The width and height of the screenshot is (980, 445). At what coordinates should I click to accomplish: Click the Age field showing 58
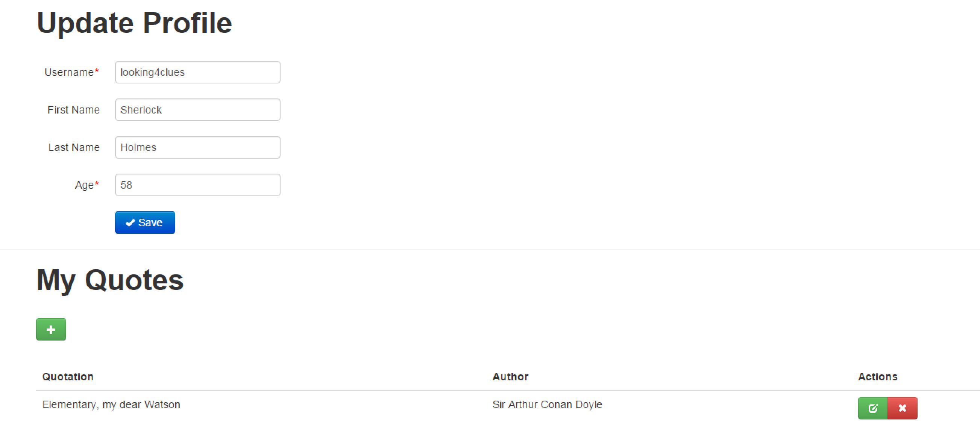(197, 185)
